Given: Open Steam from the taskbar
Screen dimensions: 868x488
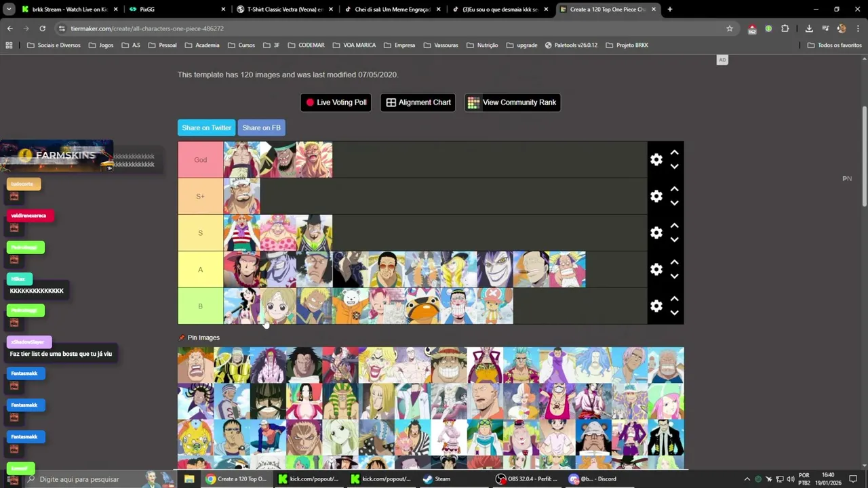Looking at the screenshot, I should click(x=436, y=479).
